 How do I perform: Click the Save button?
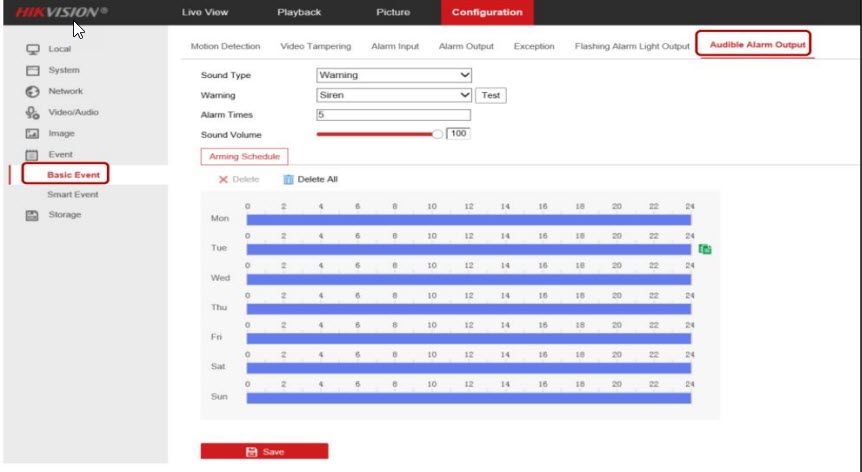pyautogui.click(x=264, y=452)
